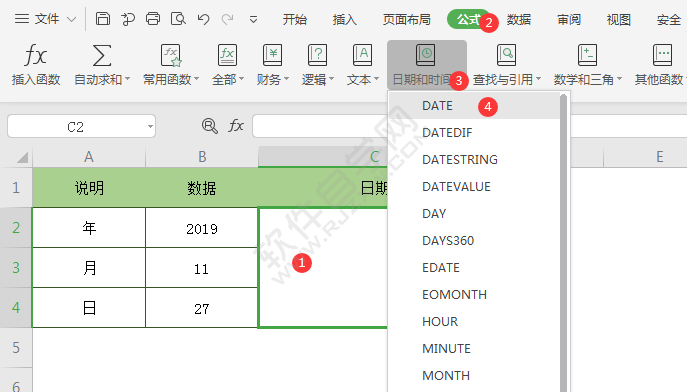Click the zoom magnifier icon by formula bar
Image resolution: width=687 pixels, height=392 pixels.
pos(209,126)
